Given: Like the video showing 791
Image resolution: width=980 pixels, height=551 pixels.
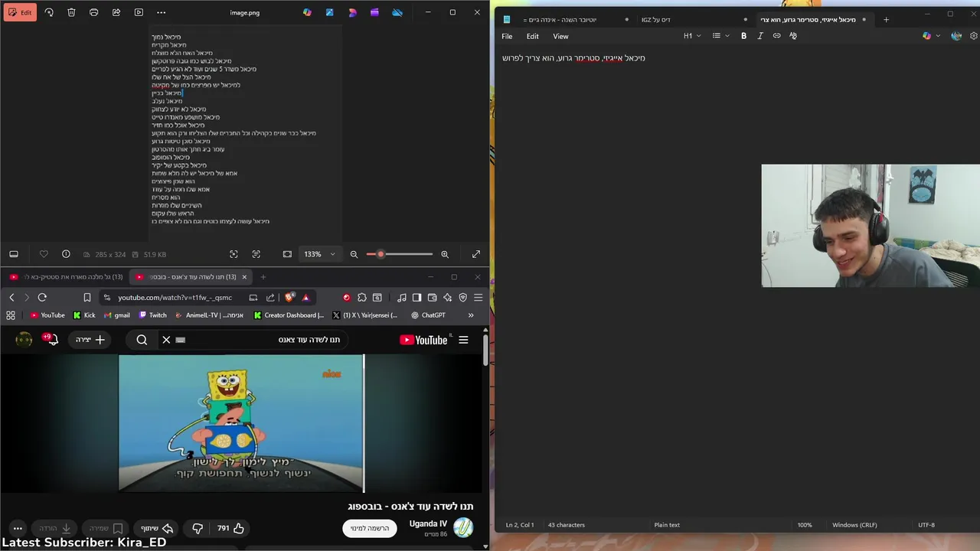Looking at the screenshot, I should [x=230, y=528].
